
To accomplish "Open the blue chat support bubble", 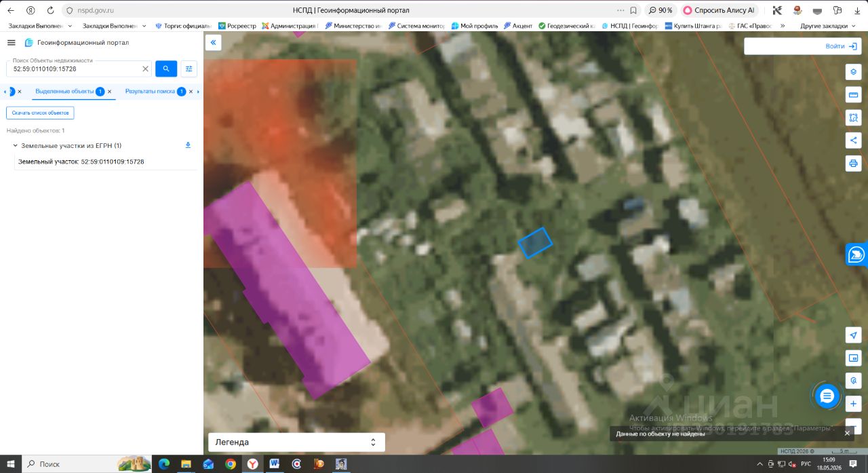I will [827, 396].
